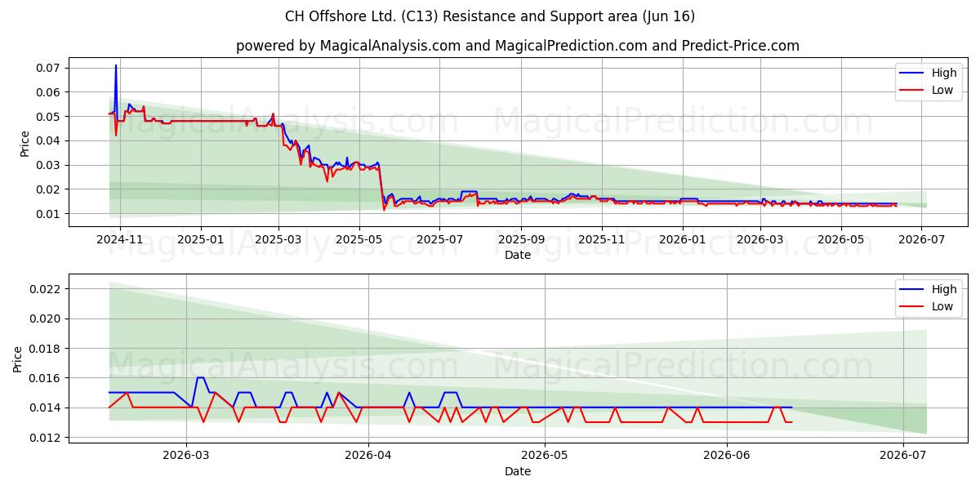Click the 'Price' axis label of lower chart
The width and height of the screenshot is (980, 490).
(18, 358)
